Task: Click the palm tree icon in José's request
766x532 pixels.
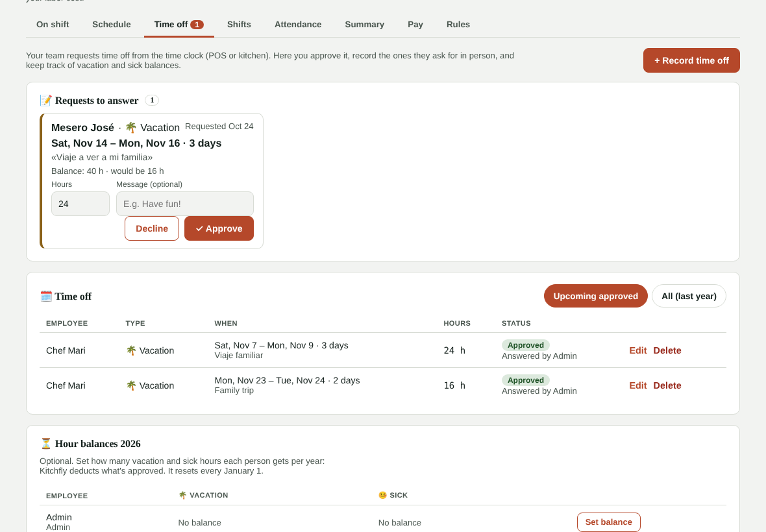Action: [131, 128]
